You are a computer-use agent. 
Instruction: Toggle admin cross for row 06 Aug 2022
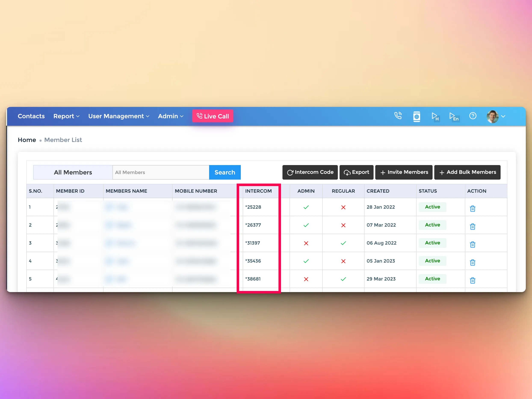click(306, 243)
